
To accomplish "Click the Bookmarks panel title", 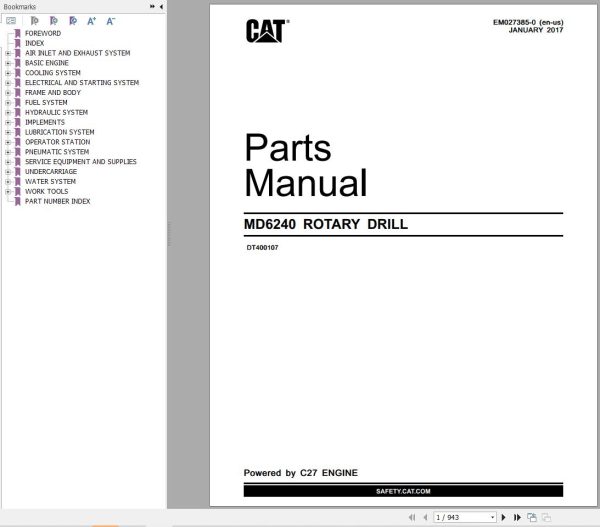I will [20, 7].
